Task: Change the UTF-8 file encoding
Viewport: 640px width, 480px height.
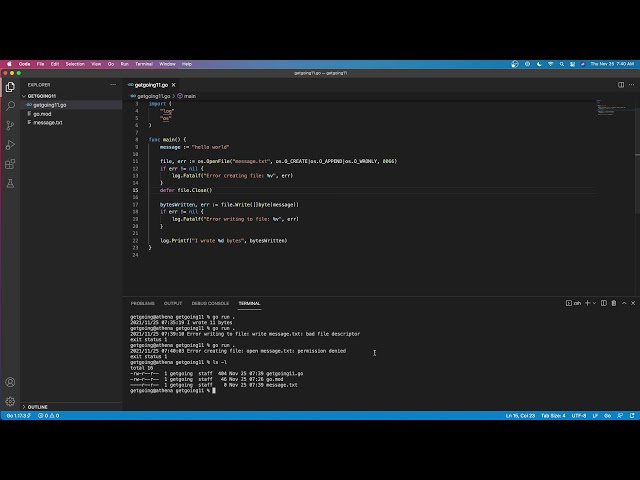Action: pos(579,416)
